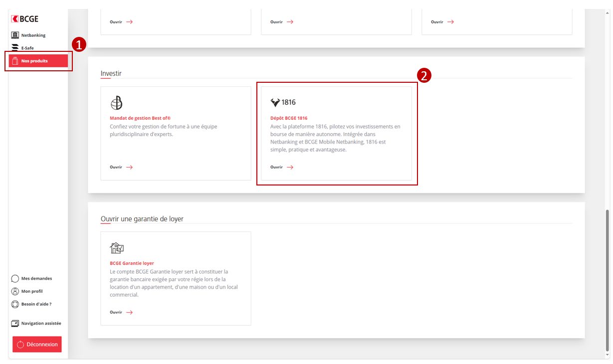The image size is (613, 364).
Task: Click Ouvrir in the top-middle partial card
Action: [276, 22]
